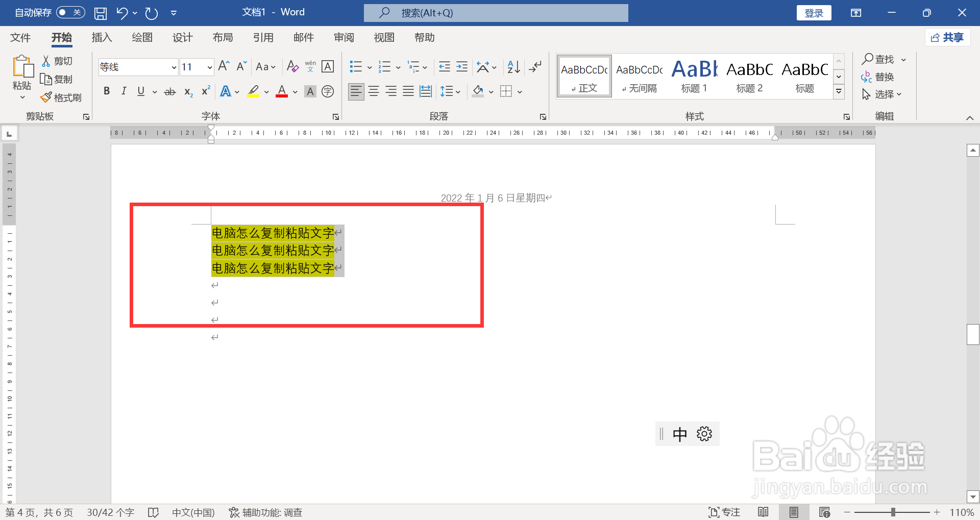Image resolution: width=980 pixels, height=520 pixels.
Task: Open Change Case (Aa) dropdown
Action: click(x=266, y=66)
